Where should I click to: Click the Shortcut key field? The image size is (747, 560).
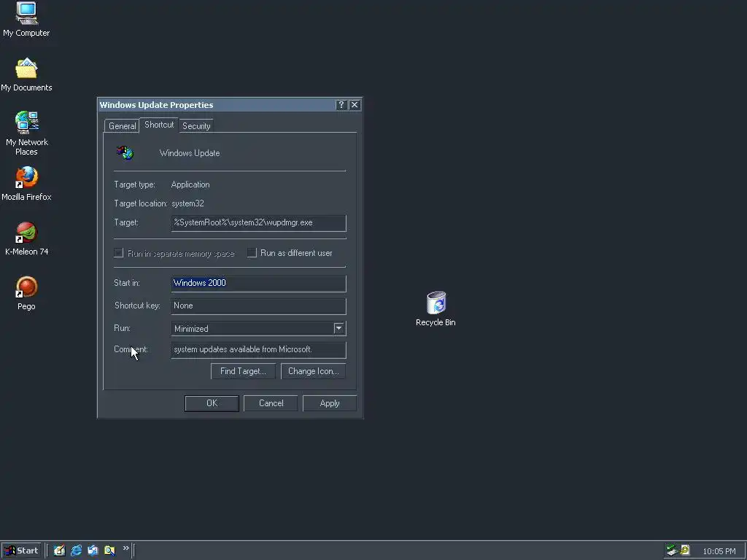pos(259,306)
